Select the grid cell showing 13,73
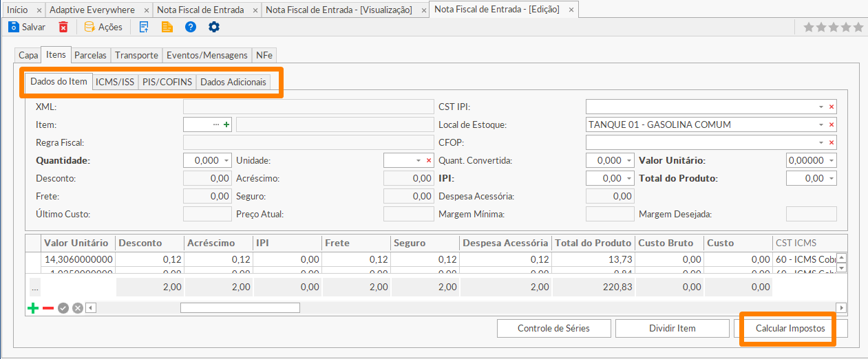Screen dimensions: 868x359 pyautogui.click(x=594, y=259)
